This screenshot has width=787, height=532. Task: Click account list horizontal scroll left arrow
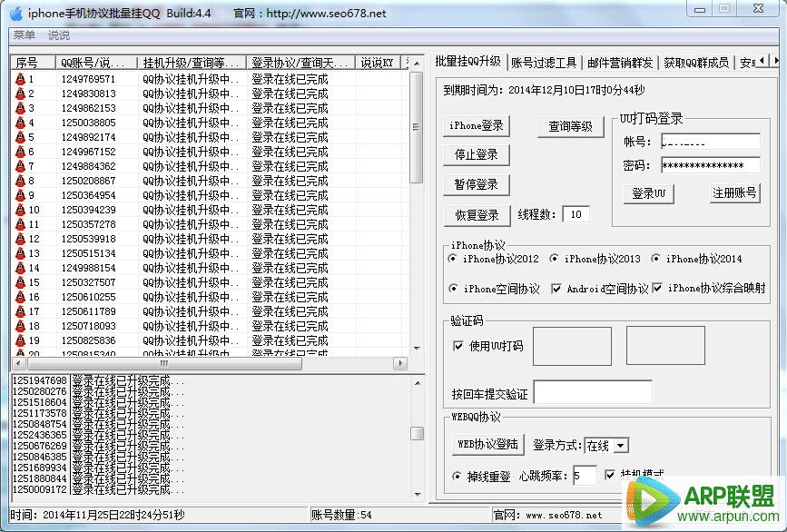18,363
